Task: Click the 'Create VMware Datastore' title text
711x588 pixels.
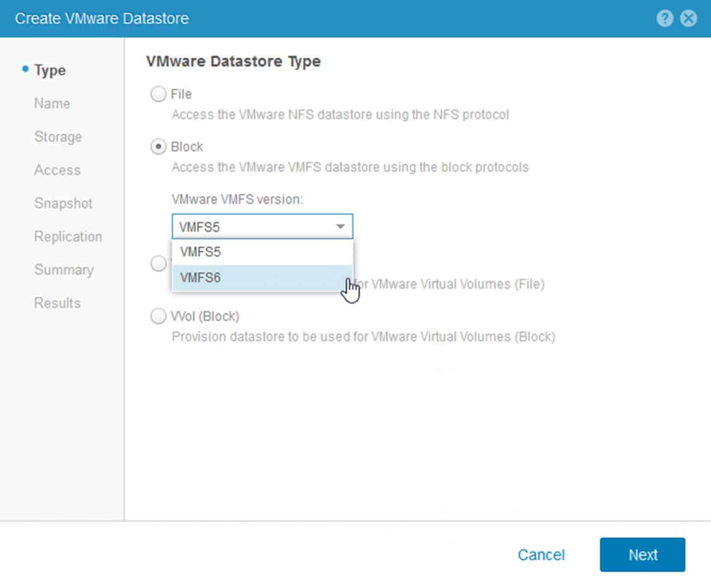Action: click(x=102, y=19)
